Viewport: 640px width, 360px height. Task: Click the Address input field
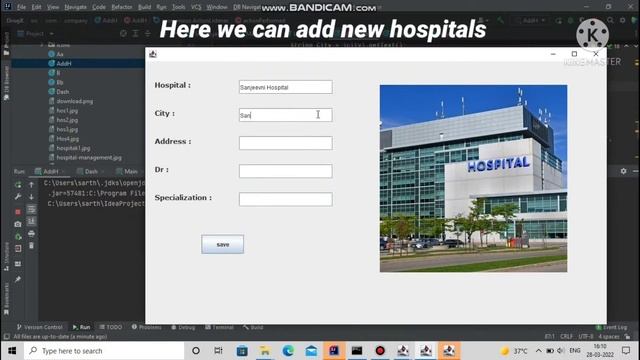(286, 143)
